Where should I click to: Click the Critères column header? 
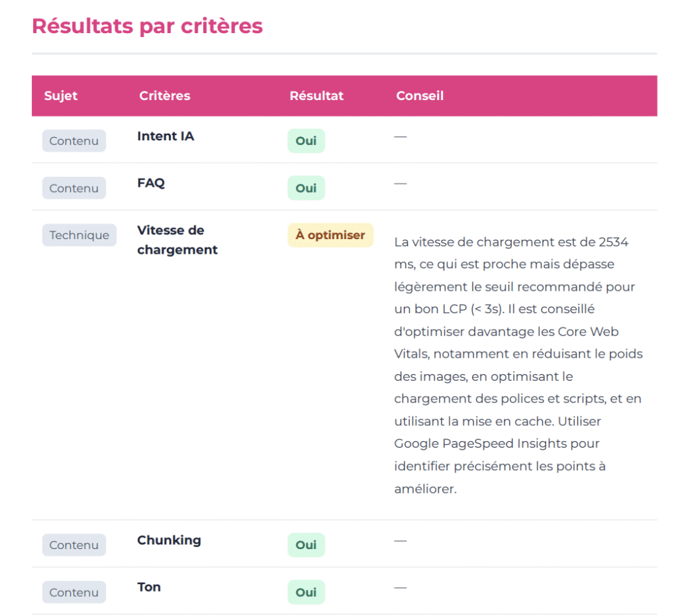(x=164, y=95)
